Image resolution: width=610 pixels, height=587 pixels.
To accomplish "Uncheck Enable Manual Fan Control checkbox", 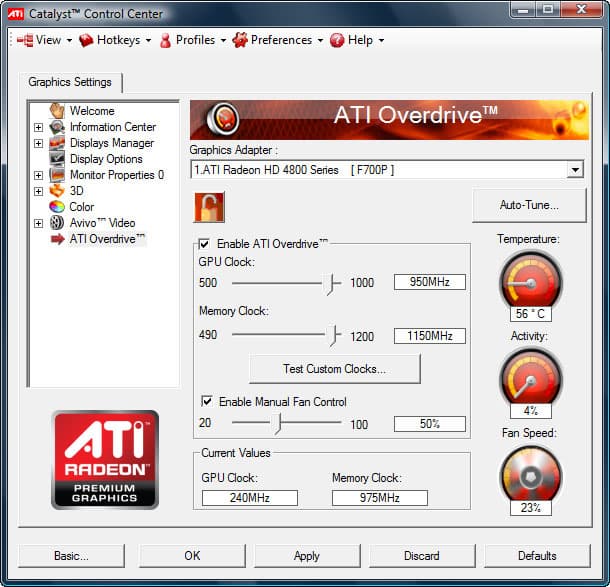I will [207, 401].
